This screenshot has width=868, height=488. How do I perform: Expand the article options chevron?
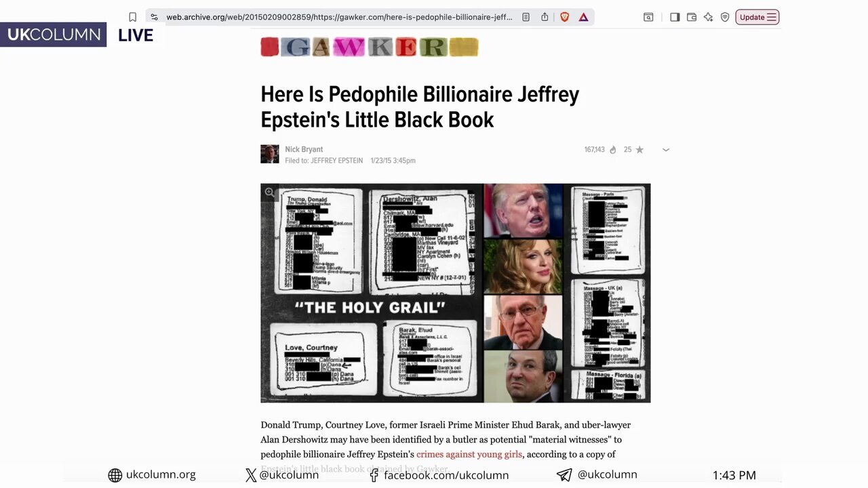tap(666, 150)
